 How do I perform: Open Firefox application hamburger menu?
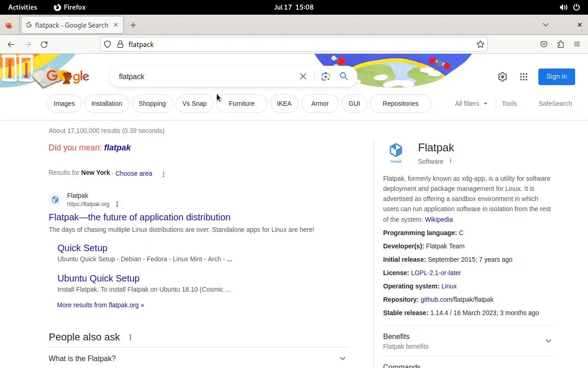coord(577,45)
